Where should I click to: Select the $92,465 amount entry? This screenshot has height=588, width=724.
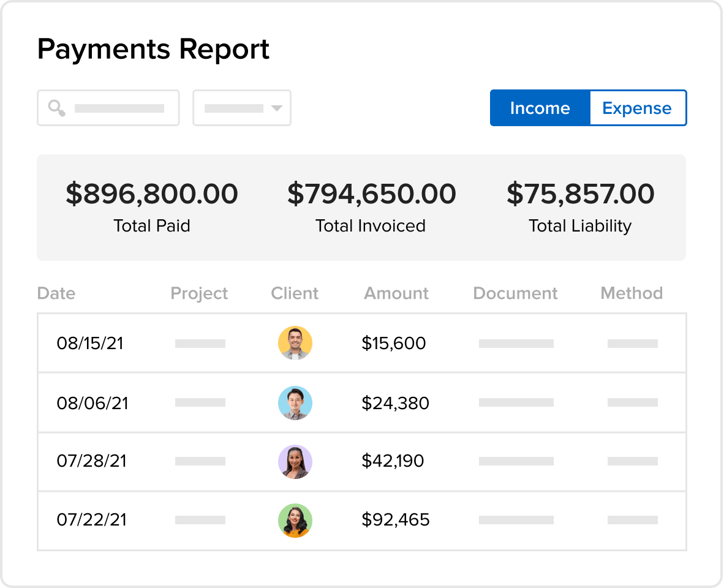395,519
